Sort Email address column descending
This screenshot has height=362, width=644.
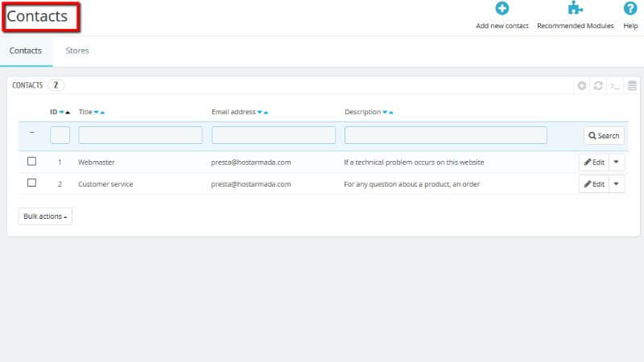[259, 113]
